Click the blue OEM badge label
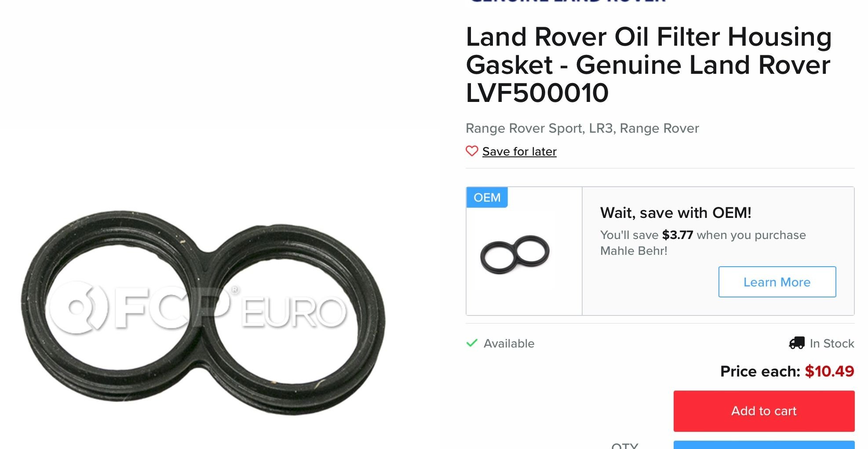The image size is (868, 449). (x=487, y=197)
